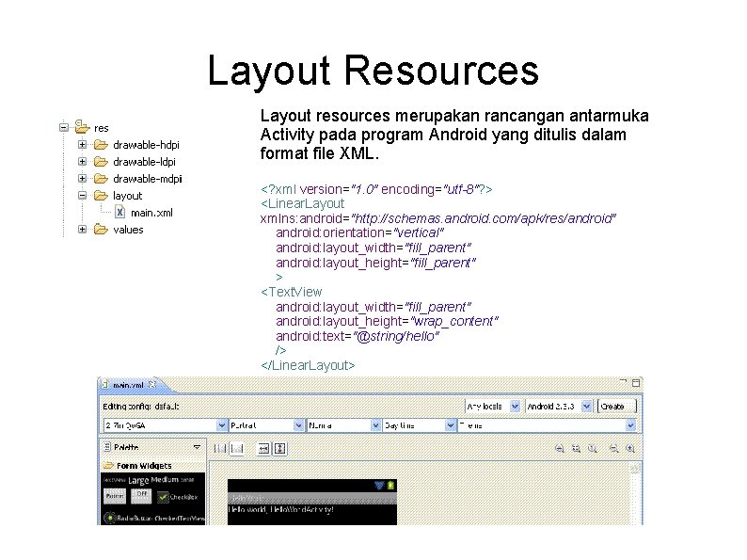Minimize the editor pane

(x=623, y=381)
